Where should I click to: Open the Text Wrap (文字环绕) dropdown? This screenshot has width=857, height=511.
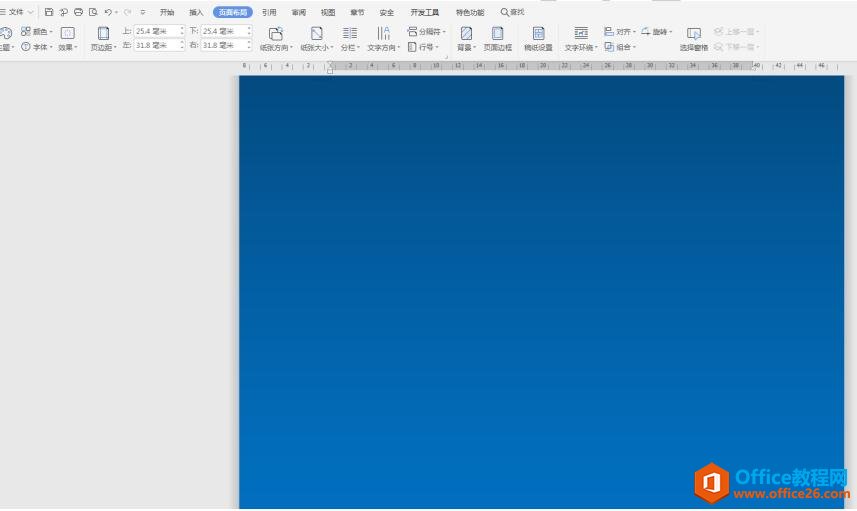pyautogui.click(x=581, y=47)
